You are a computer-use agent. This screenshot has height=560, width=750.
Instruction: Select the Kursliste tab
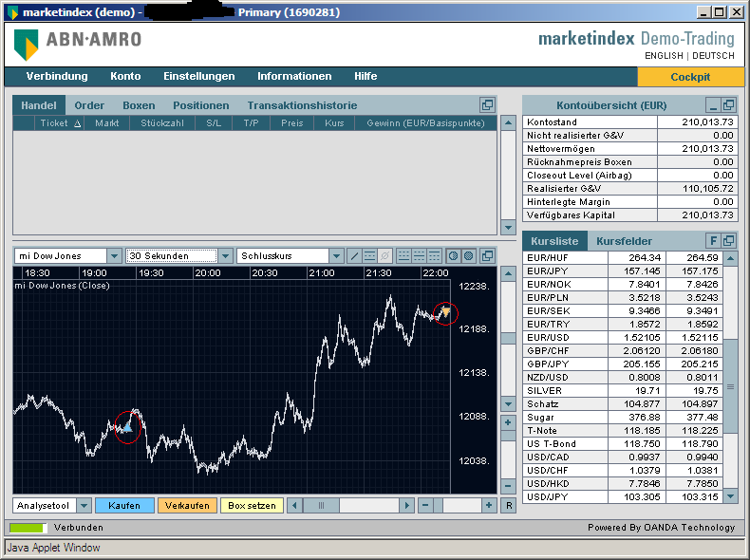[x=554, y=241]
